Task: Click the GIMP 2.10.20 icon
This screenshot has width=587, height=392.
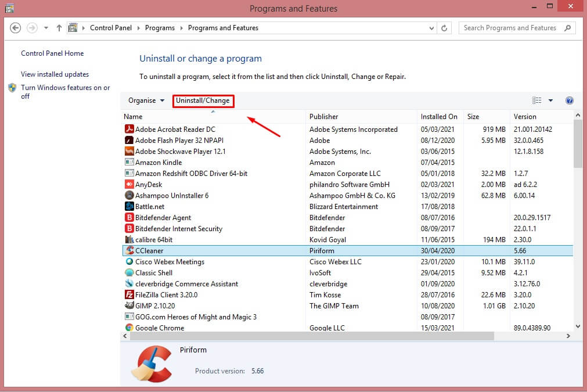Action: (x=129, y=305)
